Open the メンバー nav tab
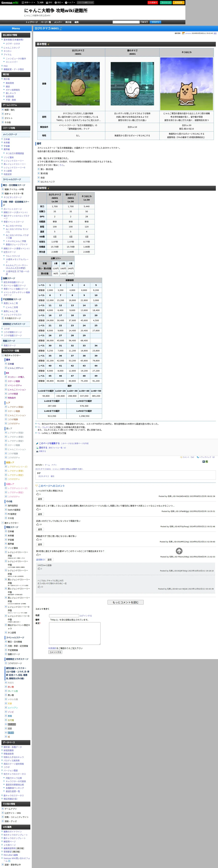The width and height of the screenshot is (218, 868). pos(58,22)
